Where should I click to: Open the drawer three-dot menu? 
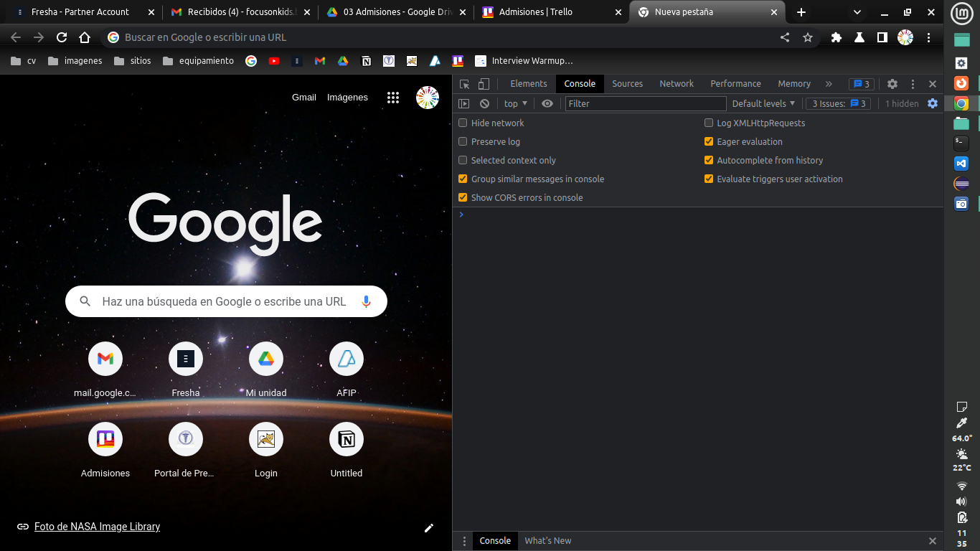(x=463, y=541)
